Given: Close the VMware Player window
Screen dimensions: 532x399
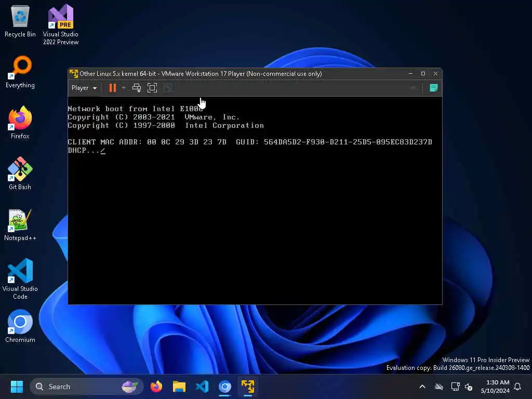Looking at the screenshot, I should pyautogui.click(x=435, y=73).
